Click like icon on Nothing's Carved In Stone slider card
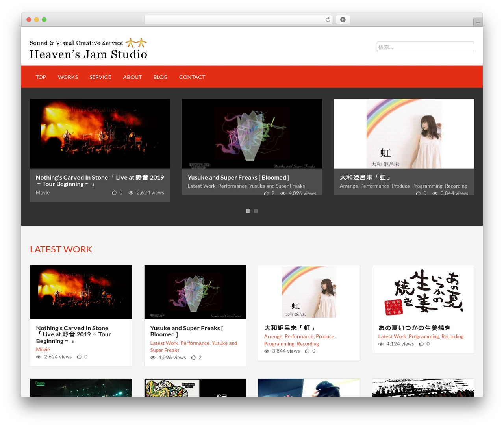 (114, 193)
